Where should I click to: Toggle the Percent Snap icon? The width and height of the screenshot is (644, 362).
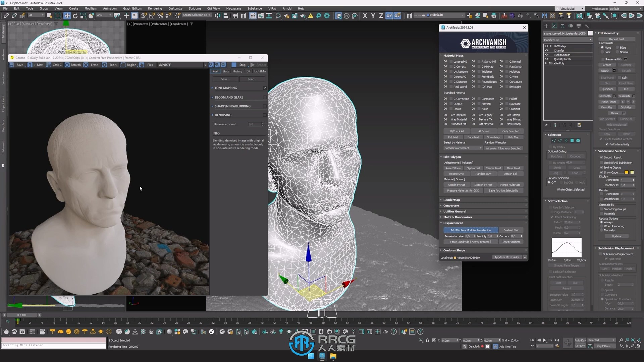pyautogui.click(x=160, y=16)
